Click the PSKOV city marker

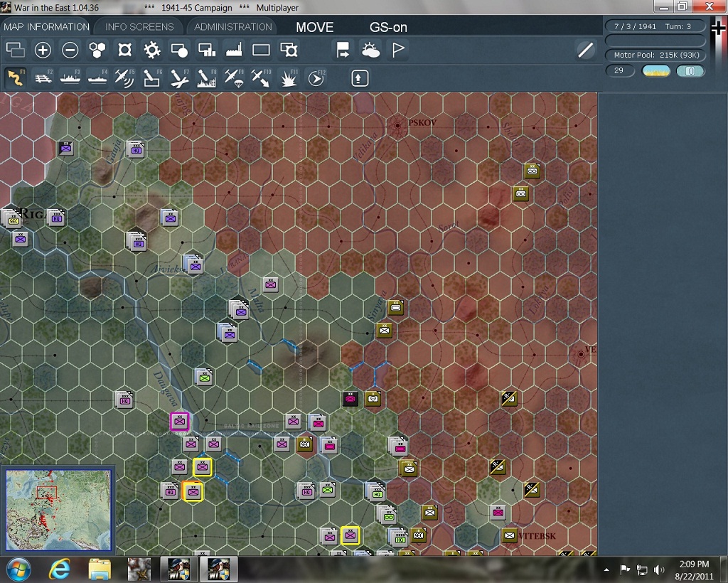(397, 125)
